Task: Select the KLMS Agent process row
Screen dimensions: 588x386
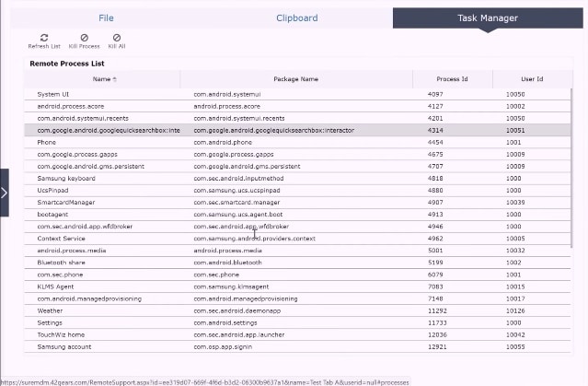Action: tap(55, 287)
